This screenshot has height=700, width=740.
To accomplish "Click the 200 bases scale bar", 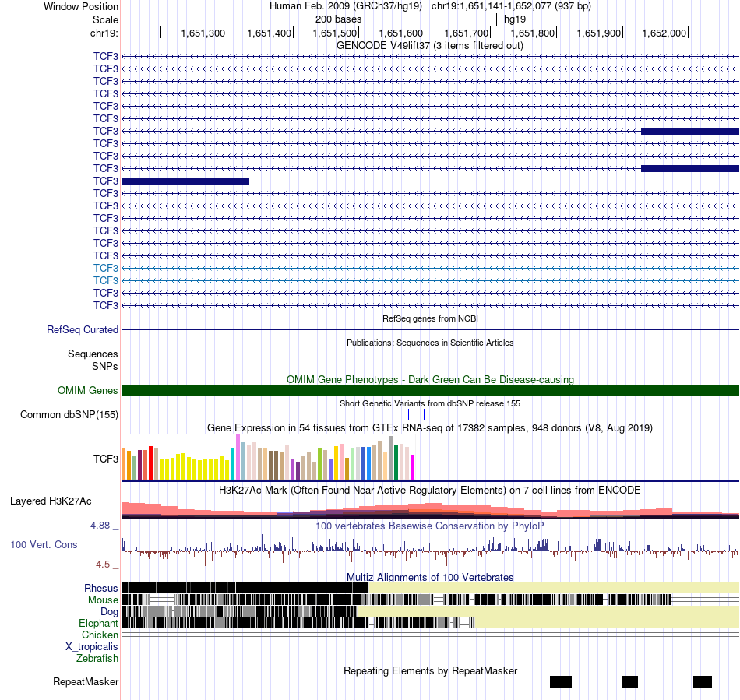I will pos(431,19).
